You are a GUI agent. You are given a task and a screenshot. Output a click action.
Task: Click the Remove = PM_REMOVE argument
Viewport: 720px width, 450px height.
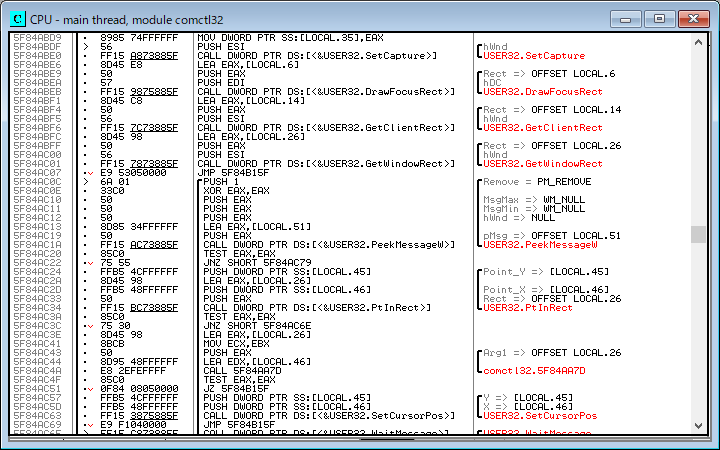point(537,182)
